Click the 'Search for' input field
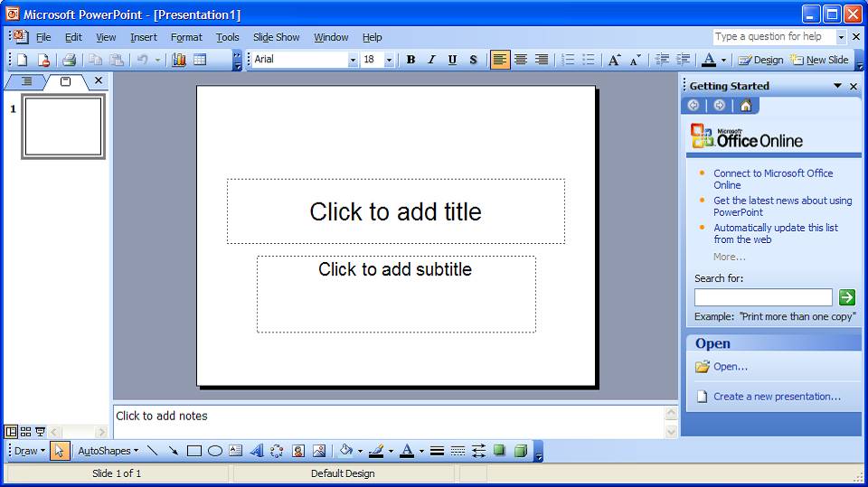 (762, 297)
